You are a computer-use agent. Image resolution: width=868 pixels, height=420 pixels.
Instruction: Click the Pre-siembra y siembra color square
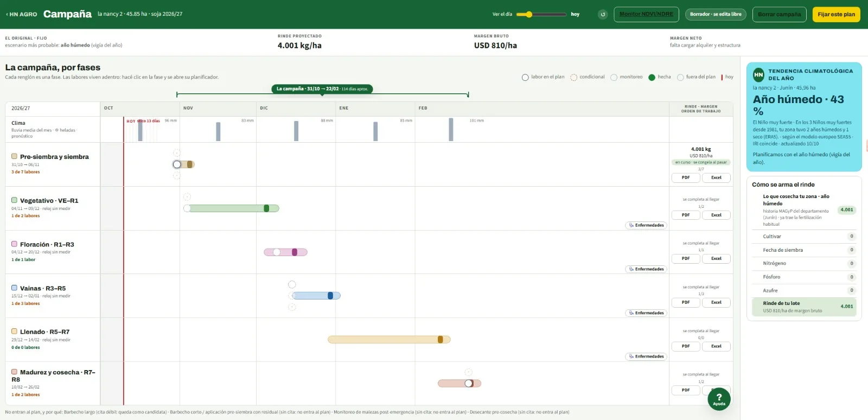coord(15,156)
